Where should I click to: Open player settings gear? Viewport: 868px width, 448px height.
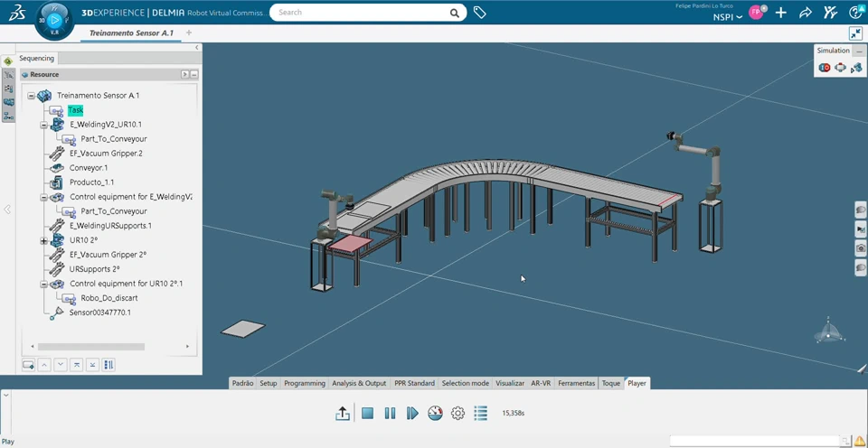458,413
